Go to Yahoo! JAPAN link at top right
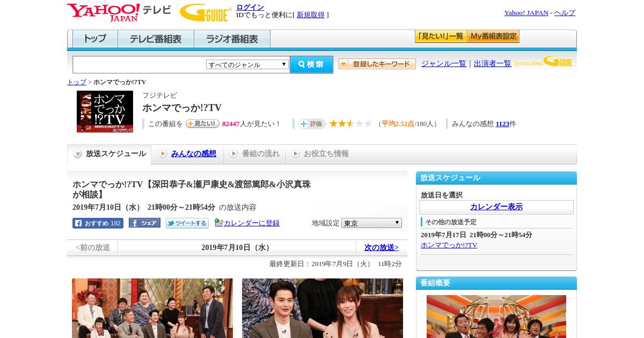The image size is (644, 338). pos(526,13)
